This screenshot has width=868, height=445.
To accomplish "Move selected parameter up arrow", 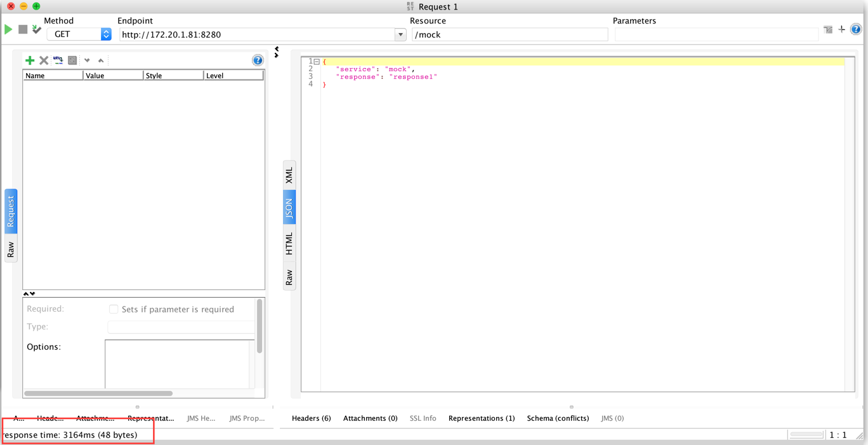I will 101,60.
